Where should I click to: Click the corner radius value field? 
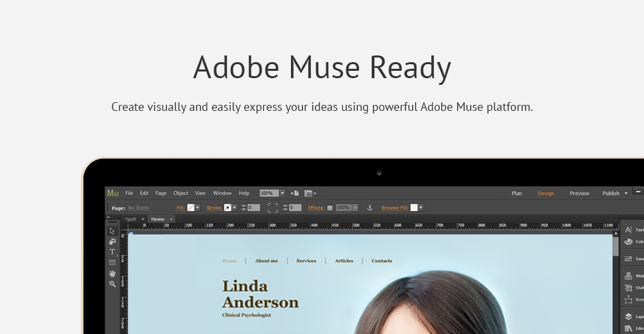click(x=295, y=208)
